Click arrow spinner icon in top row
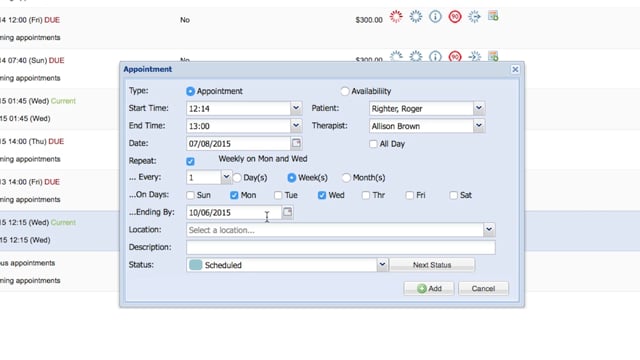This screenshot has height=360, width=640. [x=474, y=17]
